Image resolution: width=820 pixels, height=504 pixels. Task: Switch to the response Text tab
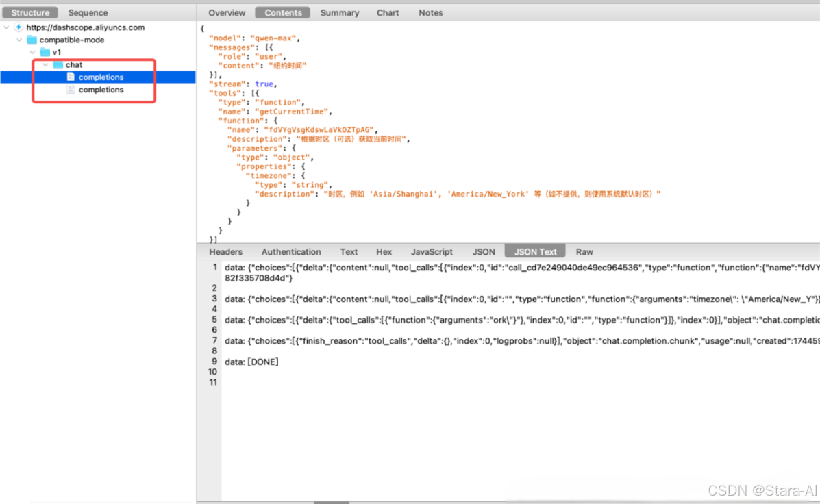[x=348, y=251]
